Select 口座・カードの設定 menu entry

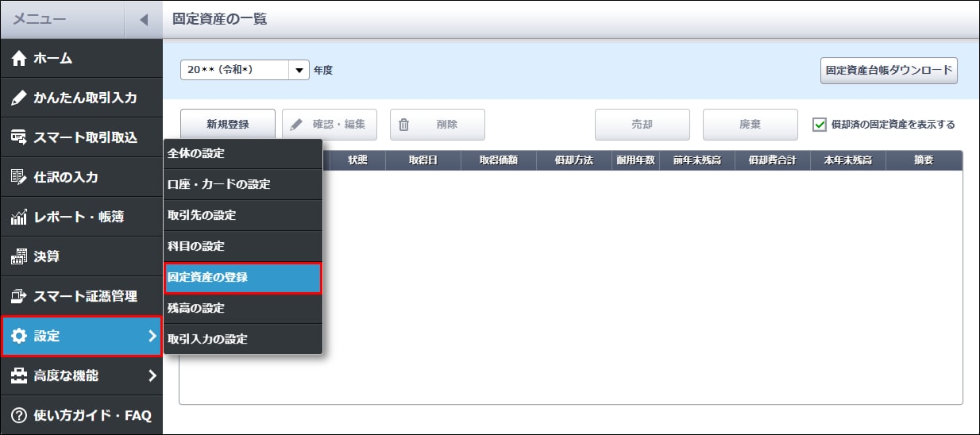point(242,184)
